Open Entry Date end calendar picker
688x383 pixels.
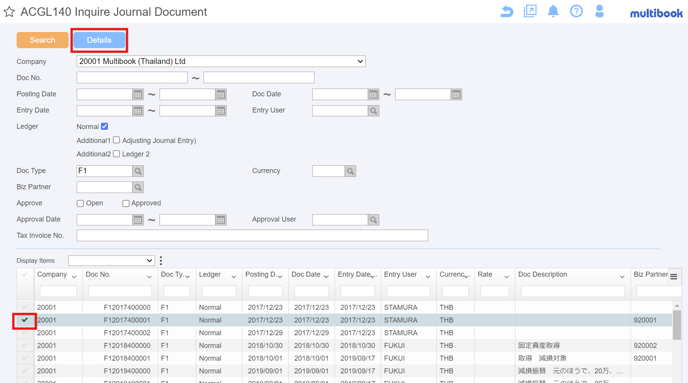tap(221, 111)
